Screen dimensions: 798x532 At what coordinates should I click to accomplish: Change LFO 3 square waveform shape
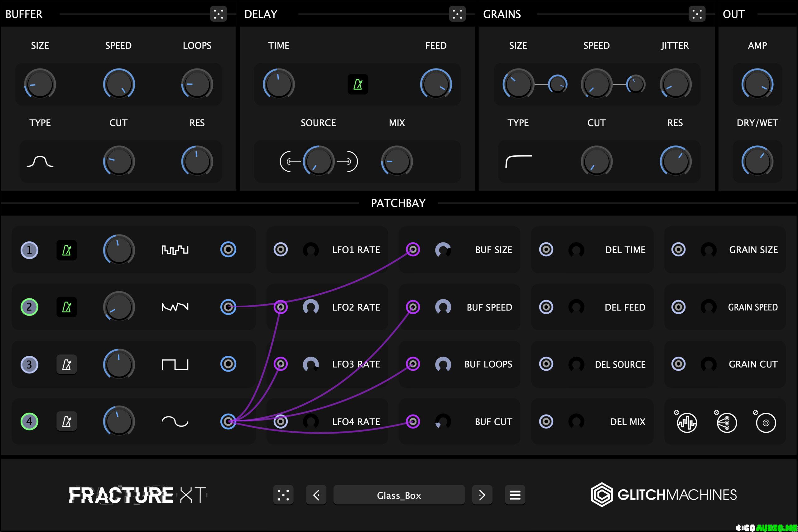pyautogui.click(x=175, y=364)
